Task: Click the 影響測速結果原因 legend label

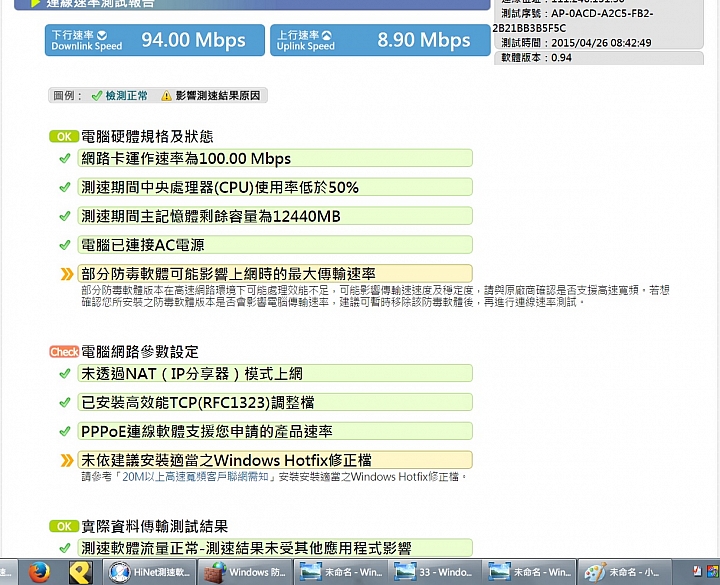Action: click(218, 96)
